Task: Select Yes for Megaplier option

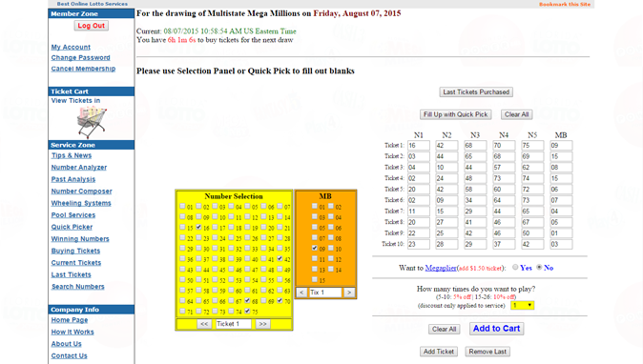Action: point(515,267)
